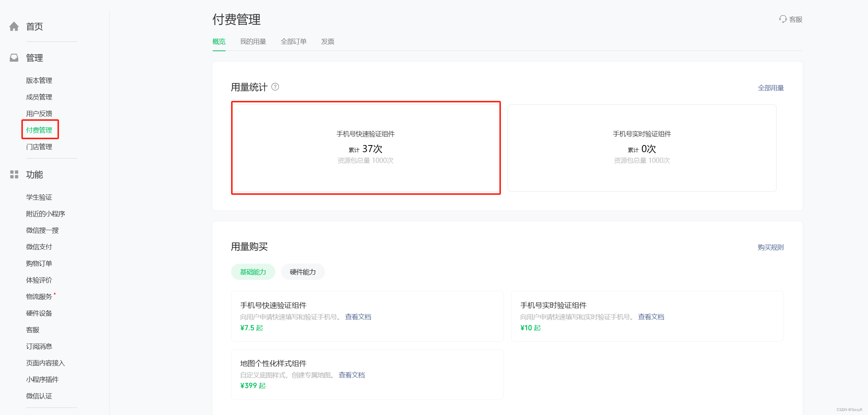
Task: Open 用户反馈 in the sidebar
Action: [39, 113]
